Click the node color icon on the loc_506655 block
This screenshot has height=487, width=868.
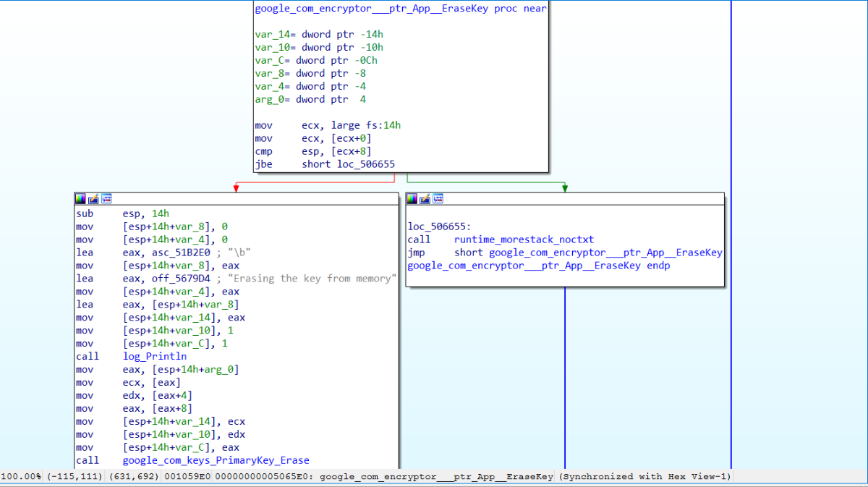coord(412,198)
